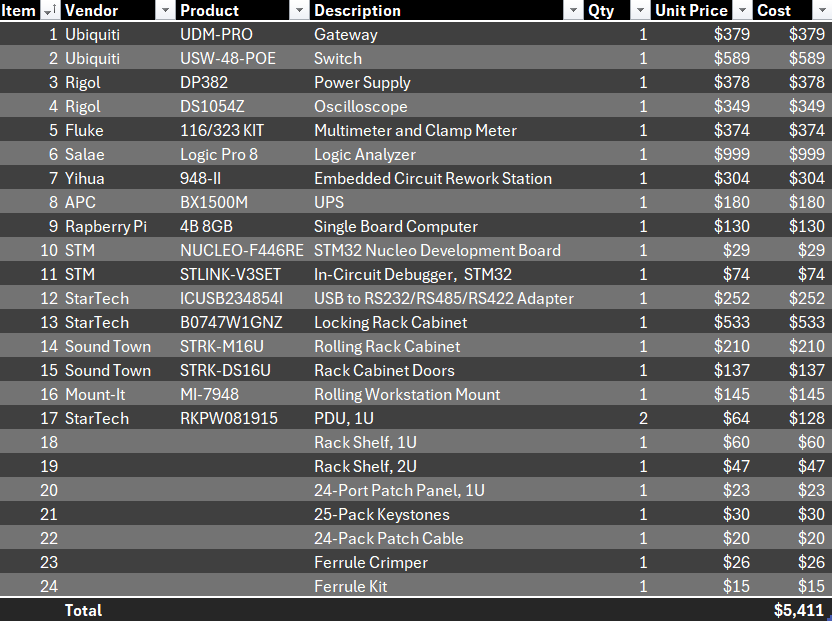
Task: Select the $533 unit price cell
Action: pyautogui.click(x=703, y=323)
